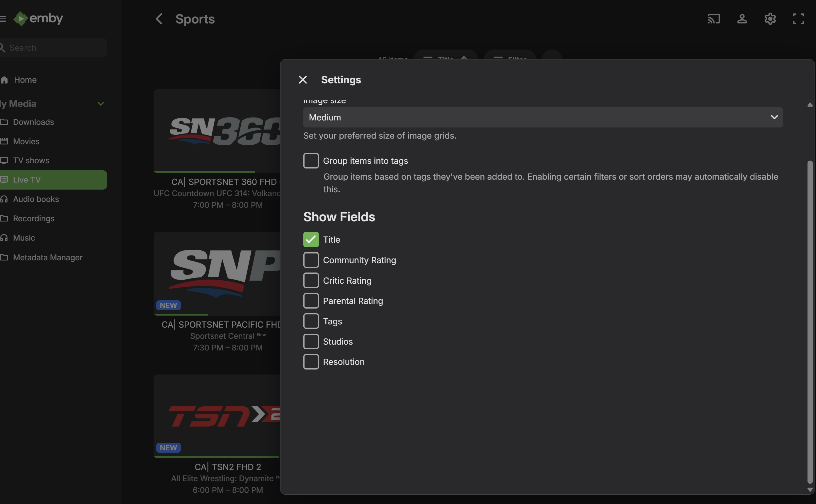The width and height of the screenshot is (816, 504).
Task: Click the scrollbar down arrow
Action: coord(810,490)
